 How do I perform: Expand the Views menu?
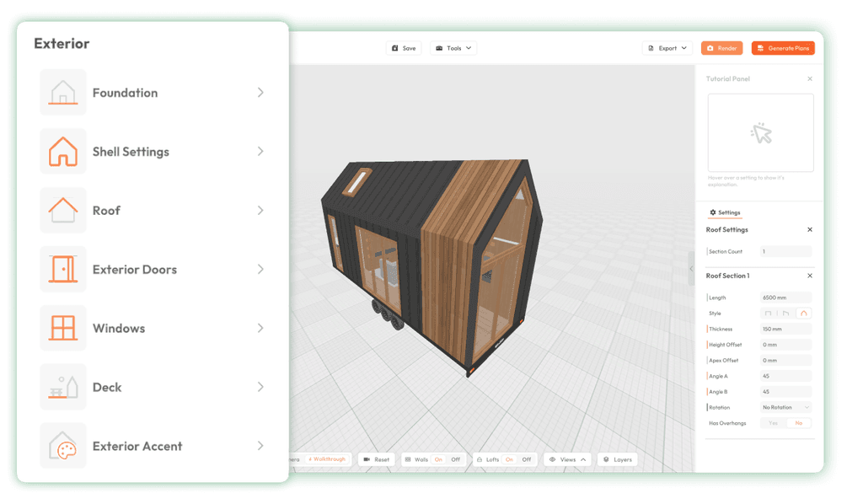click(x=567, y=459)
